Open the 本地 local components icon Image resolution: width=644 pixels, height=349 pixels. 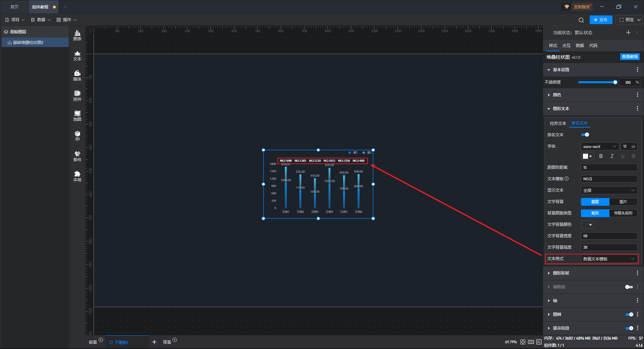(77, 176)
